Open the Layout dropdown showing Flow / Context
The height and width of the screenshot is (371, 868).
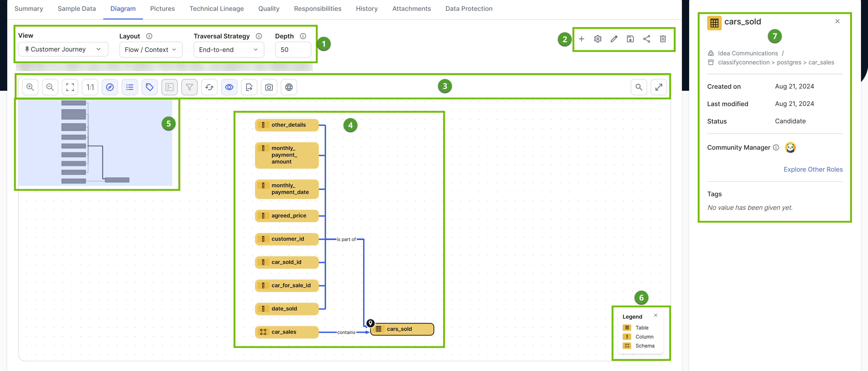click(x=151, y=49)
